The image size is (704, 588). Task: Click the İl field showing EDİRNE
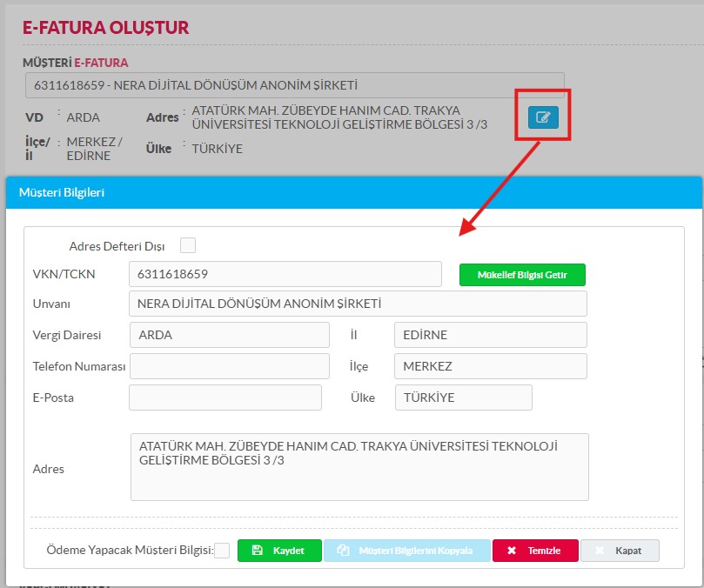[x=491, y=335]
